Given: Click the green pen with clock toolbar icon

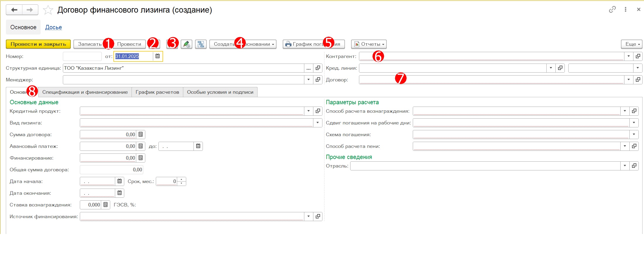Looking at the screenshot, I should (187, 44).
